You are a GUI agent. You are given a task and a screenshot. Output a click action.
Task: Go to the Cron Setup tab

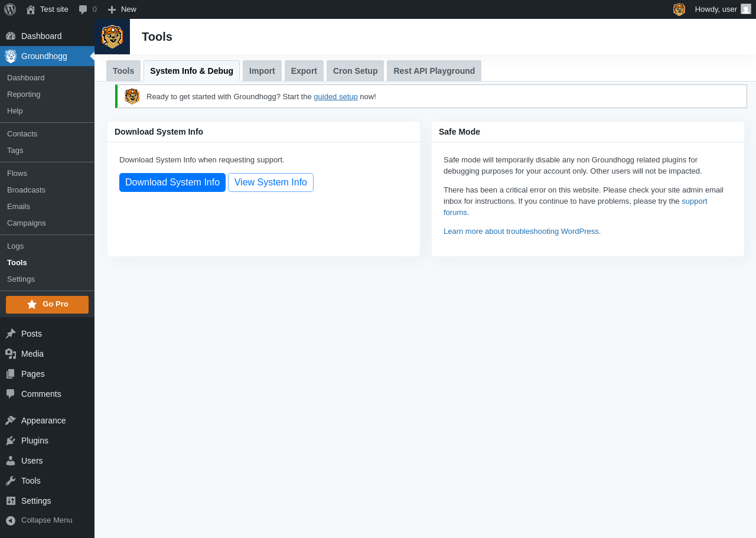click(x=355, y=71)
